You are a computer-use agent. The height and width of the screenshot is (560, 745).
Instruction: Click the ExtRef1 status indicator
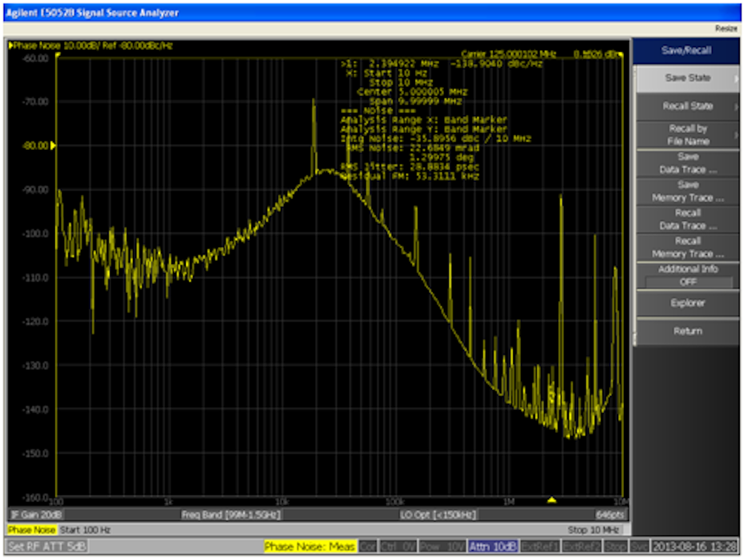(540, 547)
